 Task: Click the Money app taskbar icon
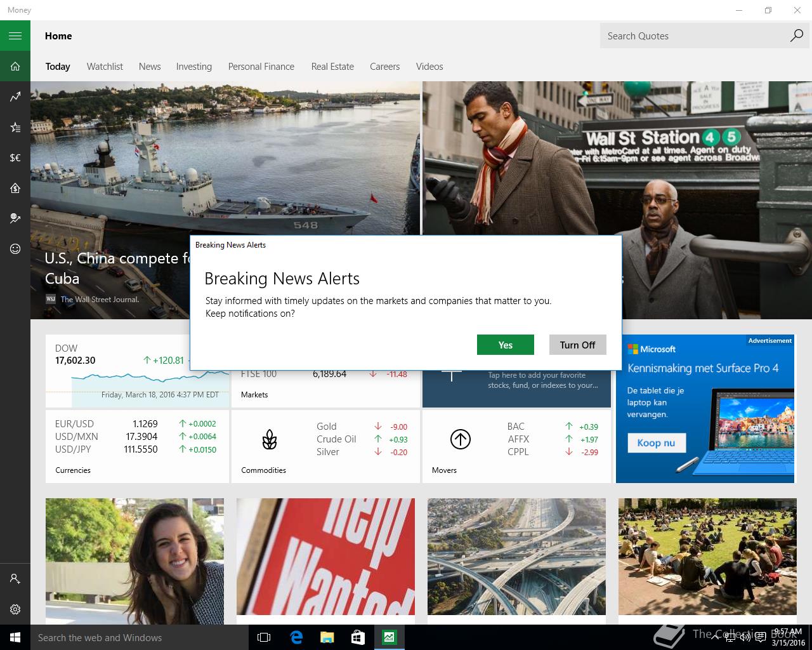tap(389, 637)
